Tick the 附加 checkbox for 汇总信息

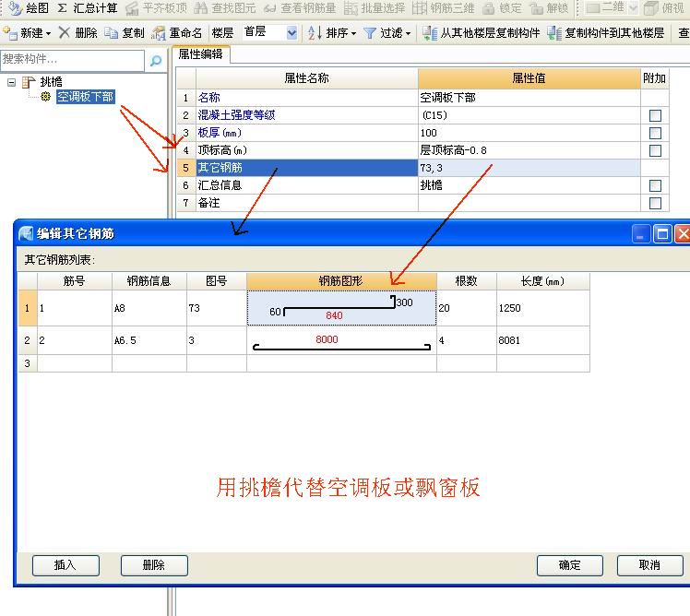pos(655,185)
